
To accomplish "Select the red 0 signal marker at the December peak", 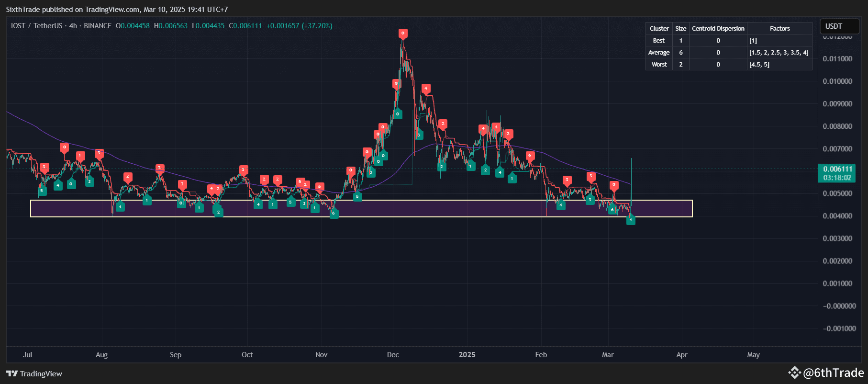I will (x=403, y=34).
